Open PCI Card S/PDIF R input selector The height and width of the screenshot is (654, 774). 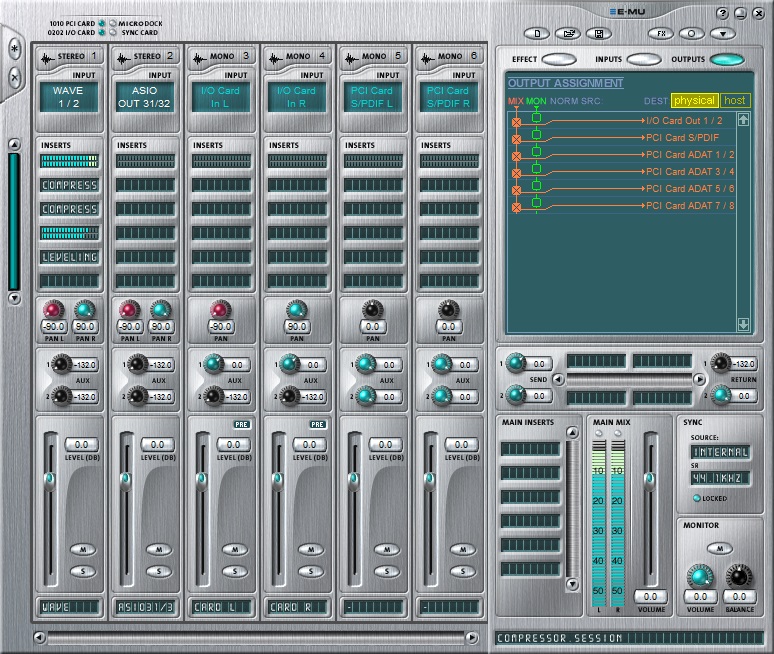(449, 97)
